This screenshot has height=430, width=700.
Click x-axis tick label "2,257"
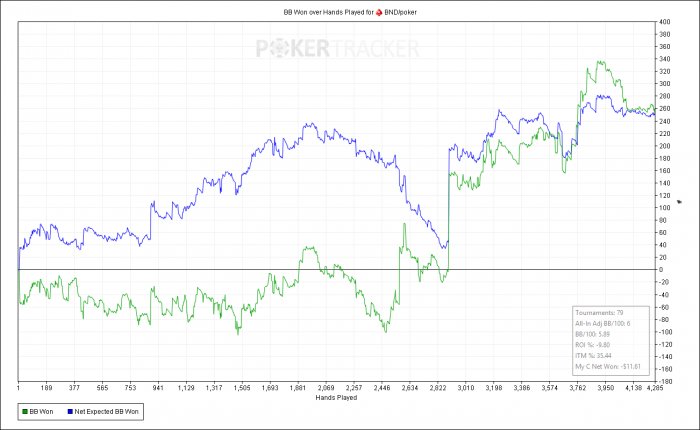point(354,388)
